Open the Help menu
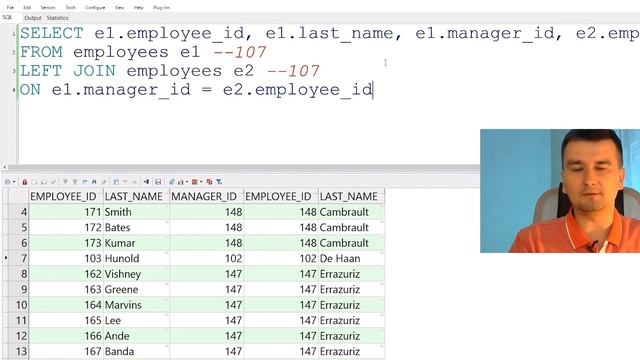Viewport: 640px width, 360px height. tap(138, 7)
